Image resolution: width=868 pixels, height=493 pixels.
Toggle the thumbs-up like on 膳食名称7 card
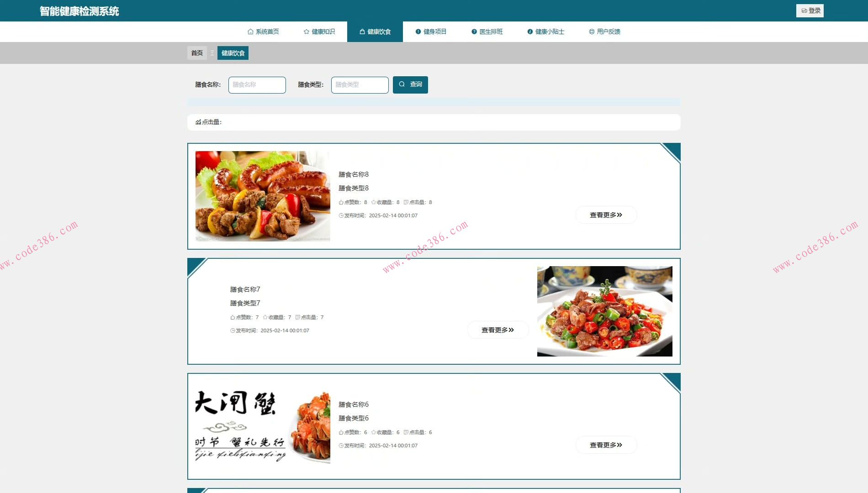click(232, 317)
